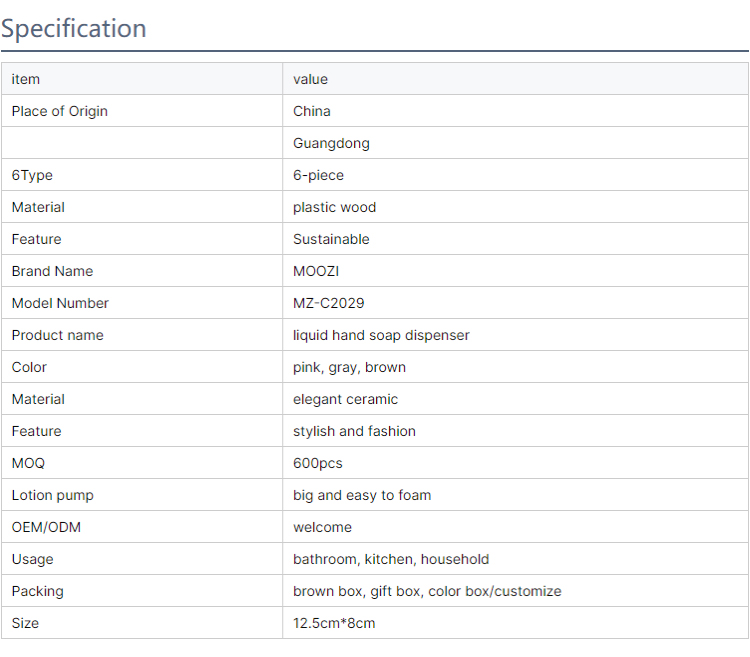Image resolution: width=750 pixels, height=657 pixels.
Task: Select the 'item' column header
Action: click(x=26, y=79)
